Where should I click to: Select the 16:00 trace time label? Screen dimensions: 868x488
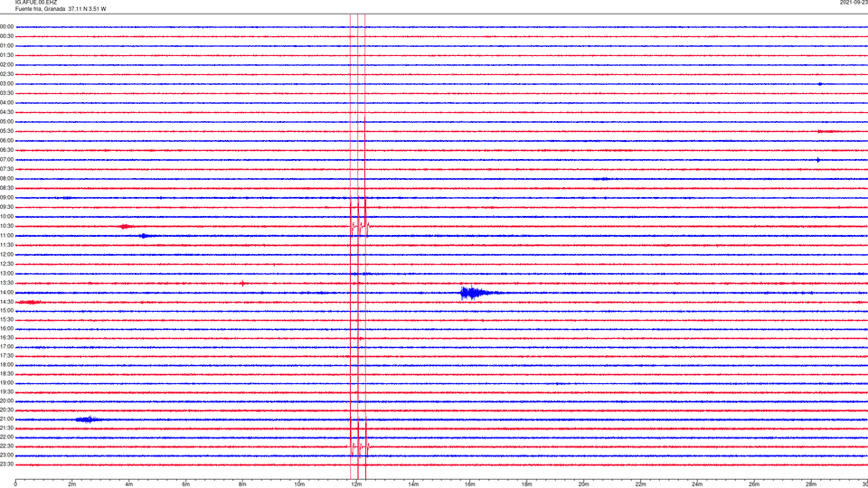(6, 329)
